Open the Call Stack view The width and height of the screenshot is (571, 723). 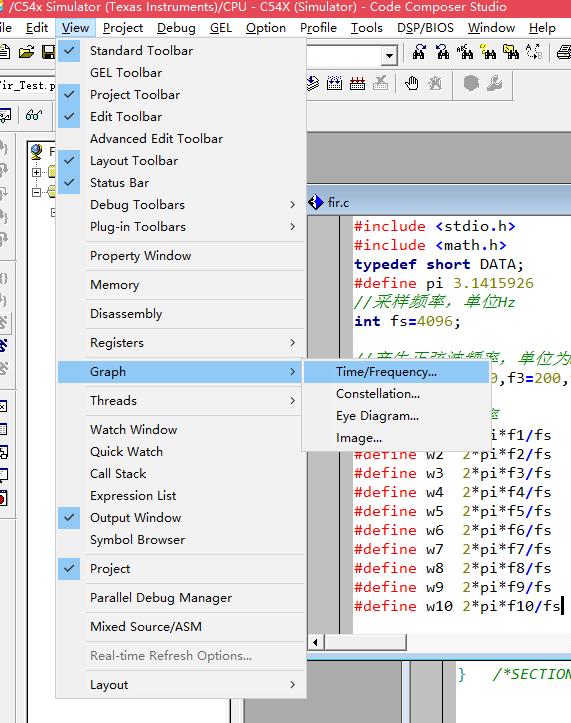point(181,474)
